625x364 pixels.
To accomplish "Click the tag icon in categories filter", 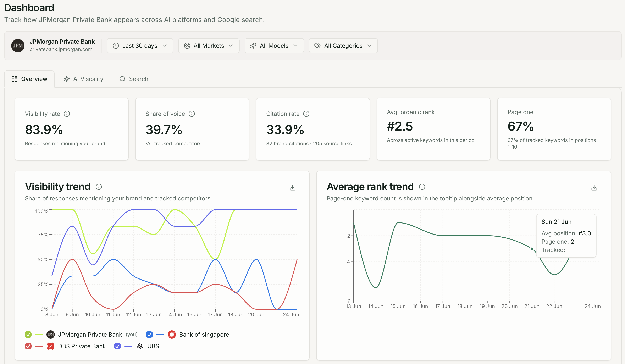I will [317, 46].
